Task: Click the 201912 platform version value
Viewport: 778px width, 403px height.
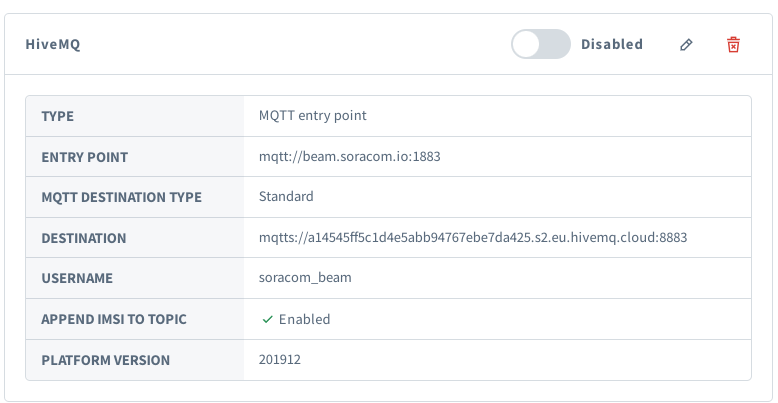Action: coord(279,360)
